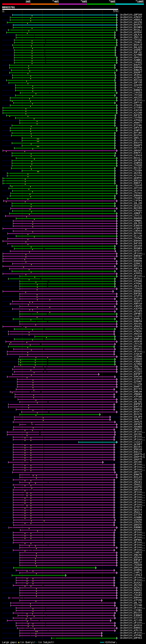Select the UniRef100_A2Y5N8 label
The height and width of the screenshot is (644, 146).
point(131,55)
